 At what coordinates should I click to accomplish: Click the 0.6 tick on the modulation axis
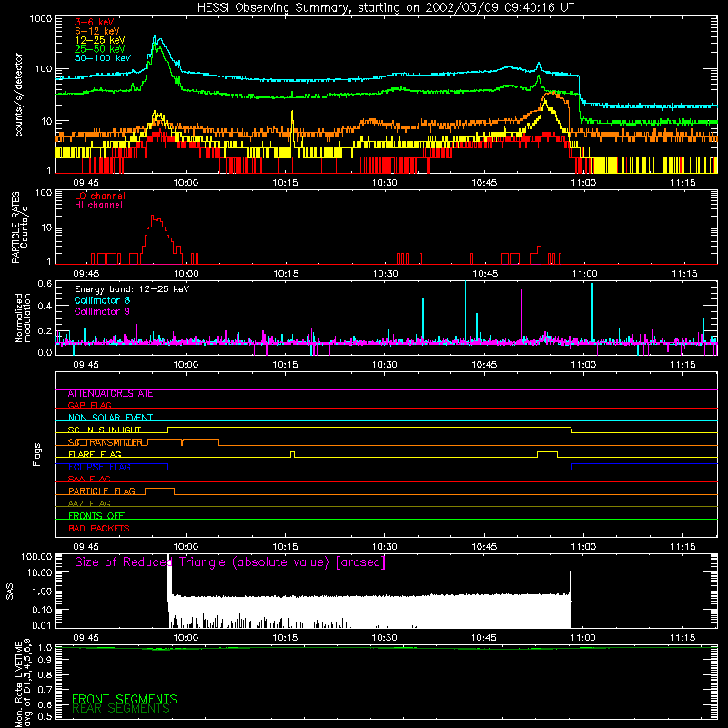coord(45,284)
